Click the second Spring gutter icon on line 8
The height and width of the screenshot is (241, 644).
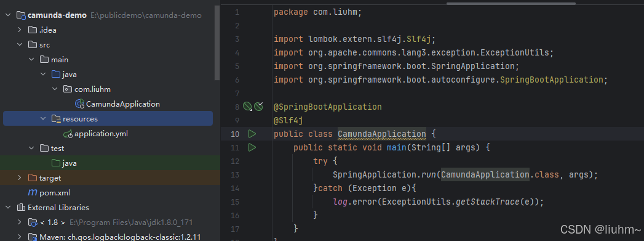click(x=258, y=107)
